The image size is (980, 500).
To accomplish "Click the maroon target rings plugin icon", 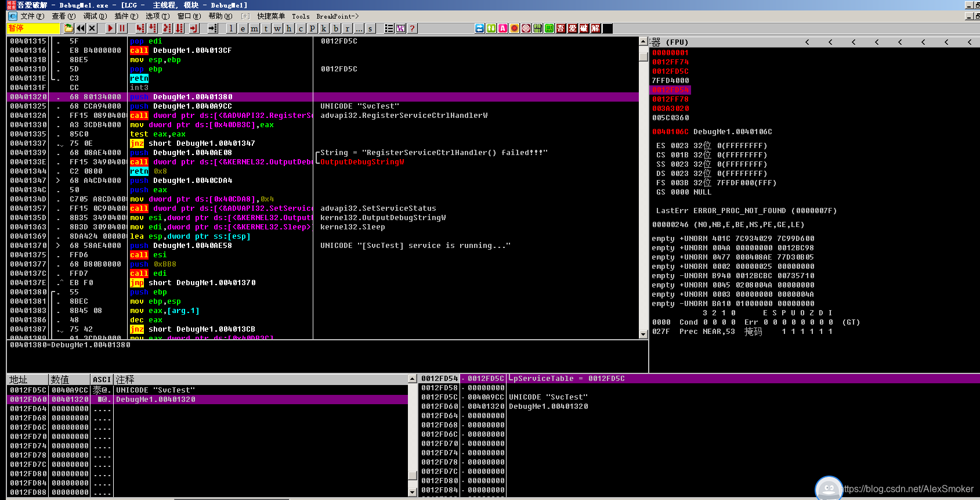I will 526,28.
